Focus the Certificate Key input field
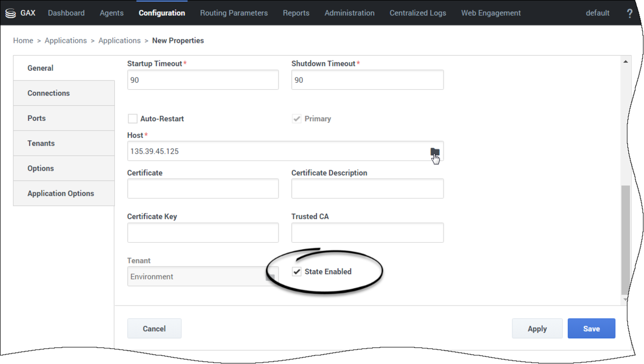This screenshot has height=364, width=644. pos(203,232)
